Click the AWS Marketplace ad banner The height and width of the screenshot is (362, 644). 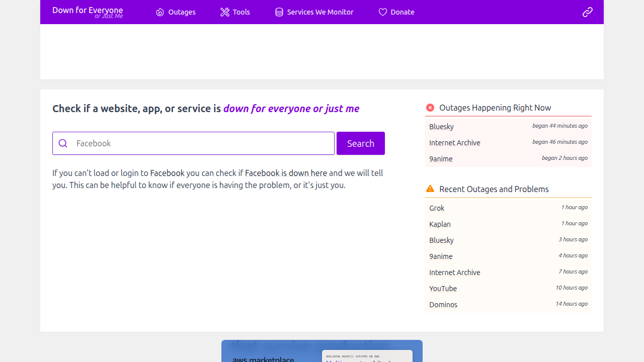[321, 351]
